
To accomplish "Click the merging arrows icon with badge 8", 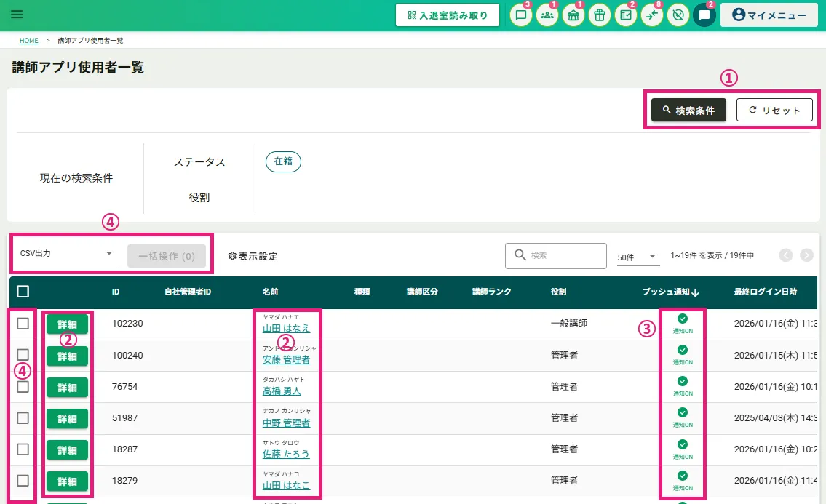I will [652, 15].
